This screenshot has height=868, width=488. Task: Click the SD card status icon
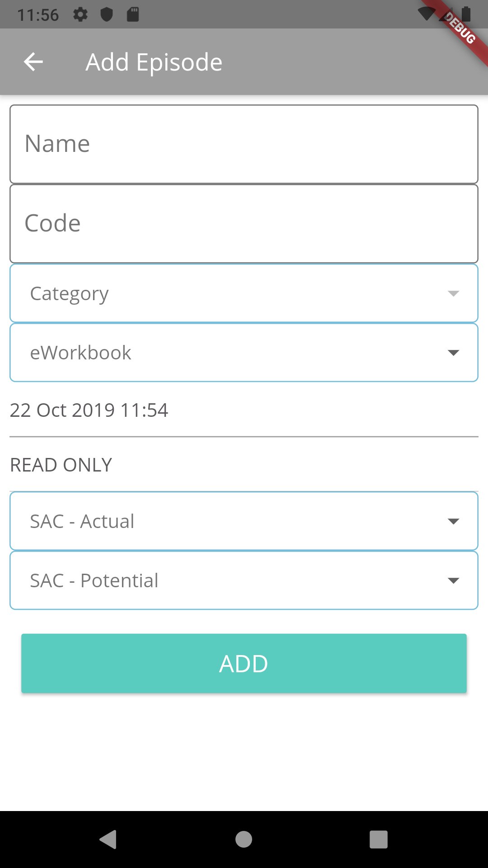pos(133,15)
